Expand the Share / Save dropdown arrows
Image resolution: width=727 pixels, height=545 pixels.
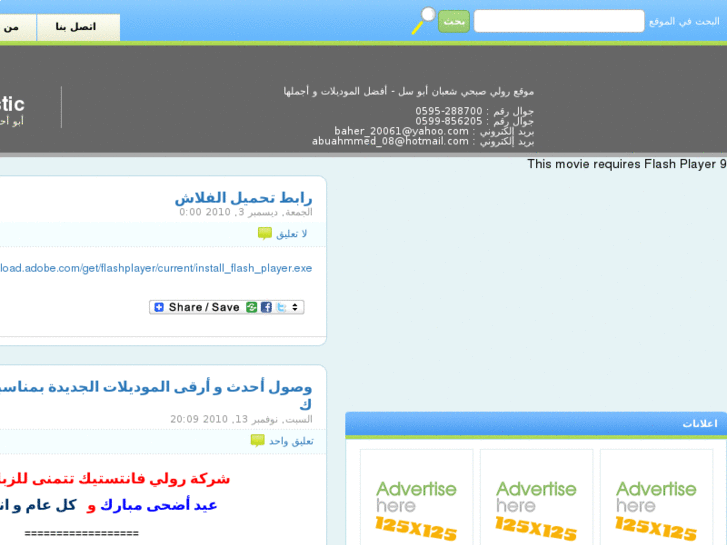[x=295, y=307]
